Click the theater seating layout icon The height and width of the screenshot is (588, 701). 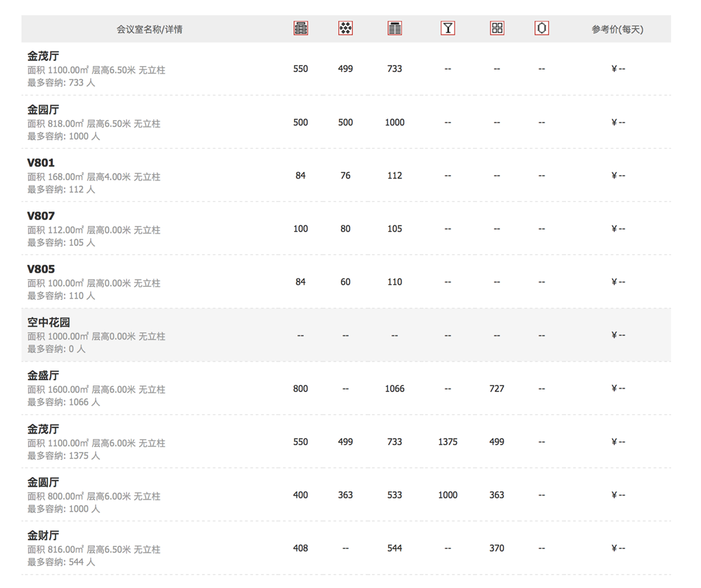tap(395, 28)
